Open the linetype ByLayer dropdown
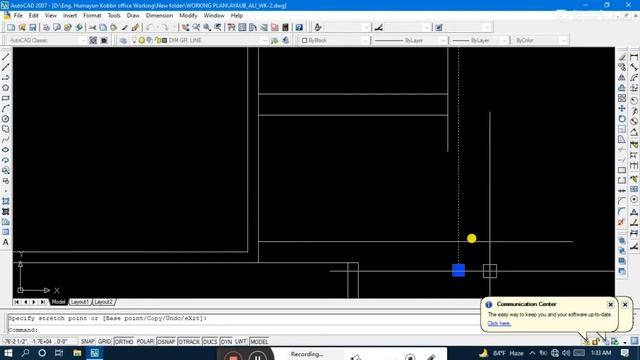This screenshot has height=360, width=640. click(x=443, y=40)
